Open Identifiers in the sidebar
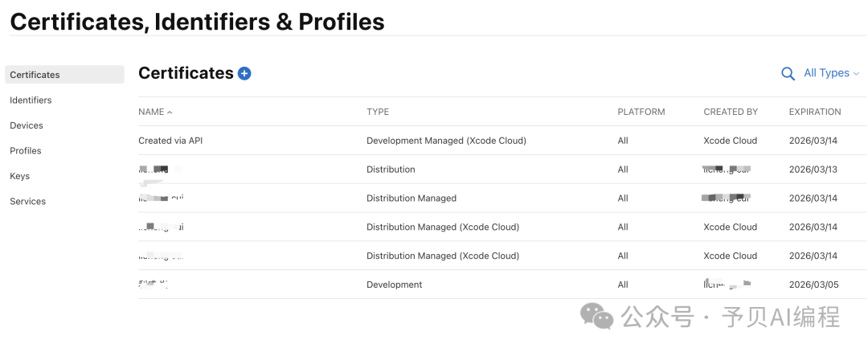This screenshot has width=868, height=352. tap(31, 100)
